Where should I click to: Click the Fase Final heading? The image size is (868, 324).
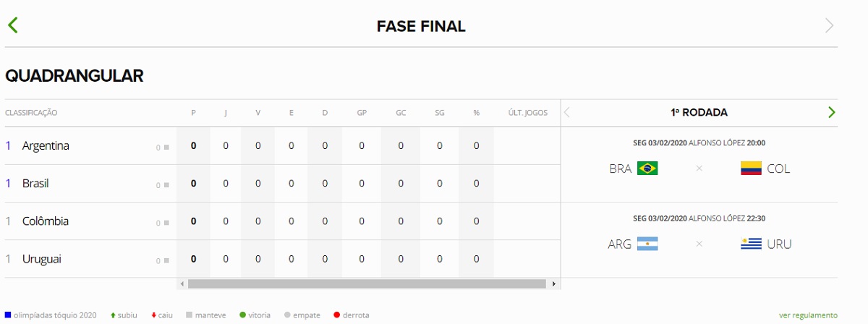pos(421,27)
